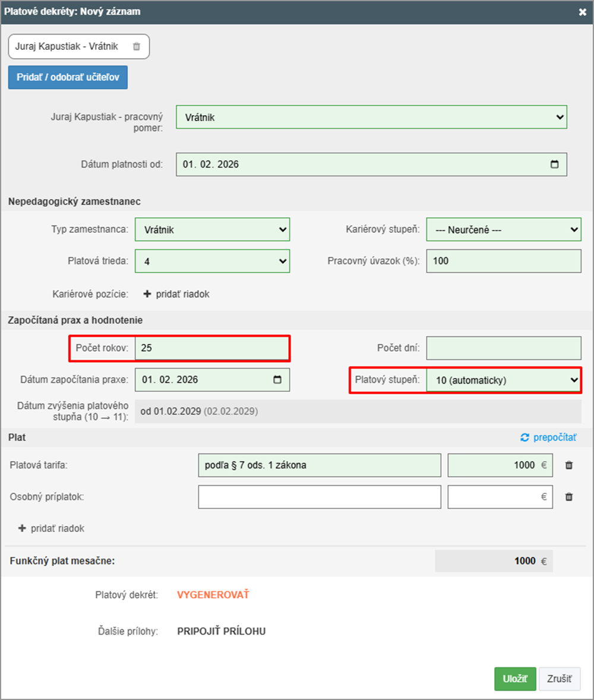594x700 pixels.
Task: Focus the Počet dní input field
Action: 503,349
